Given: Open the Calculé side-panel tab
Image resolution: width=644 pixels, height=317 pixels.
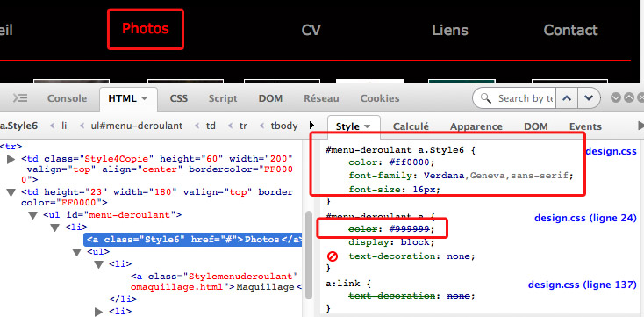Looking at the screenshot, I should coord(411,126).
